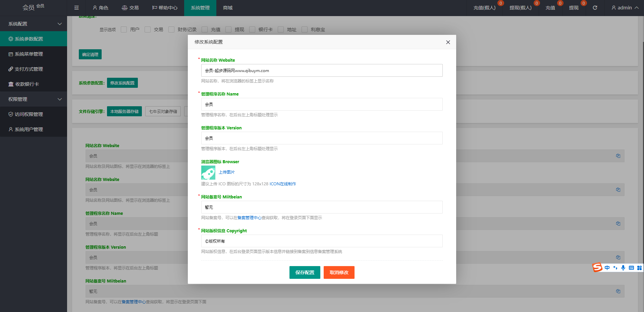Focus the dialog's 管理程序名称 Name input

click(322, 104)
